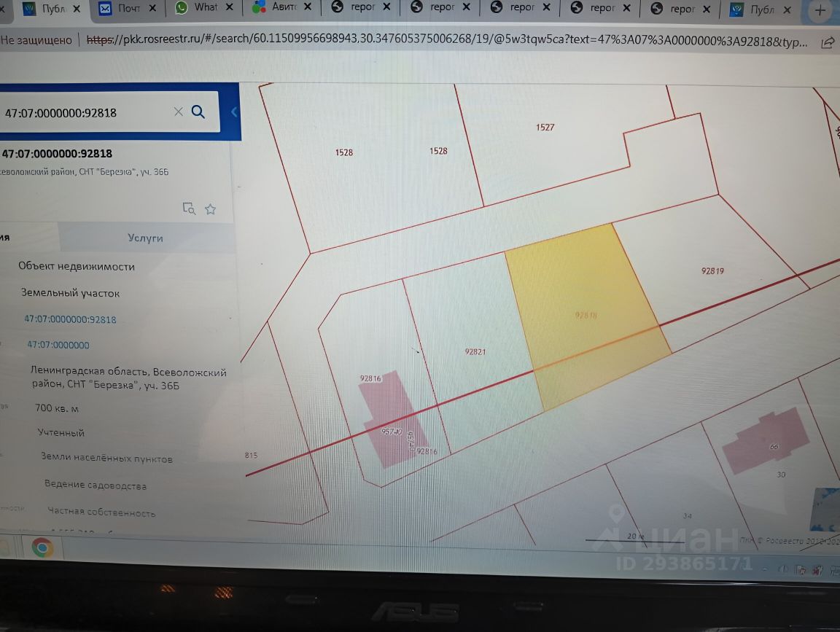Click the Утенный status text

61,432
